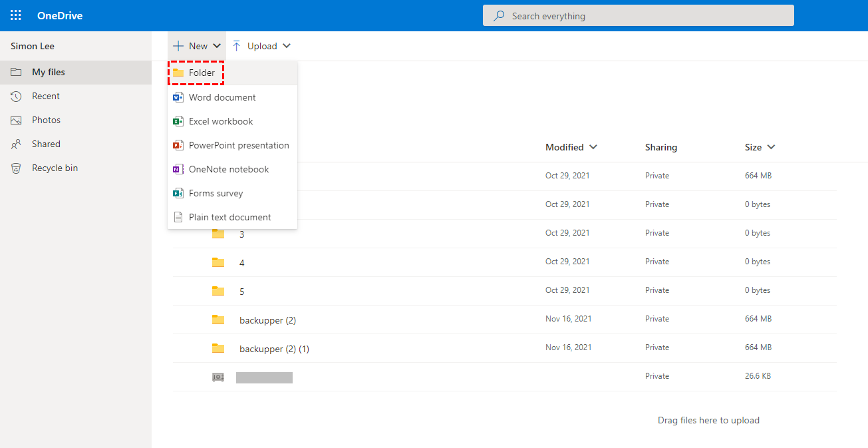
Task: Click the Search everything field
Action: pyautogui.click(x=639, y=16)
